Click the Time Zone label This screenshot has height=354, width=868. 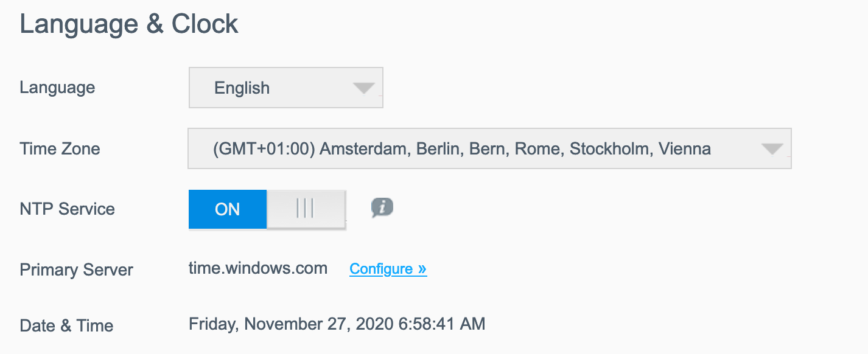click(60, 149)
